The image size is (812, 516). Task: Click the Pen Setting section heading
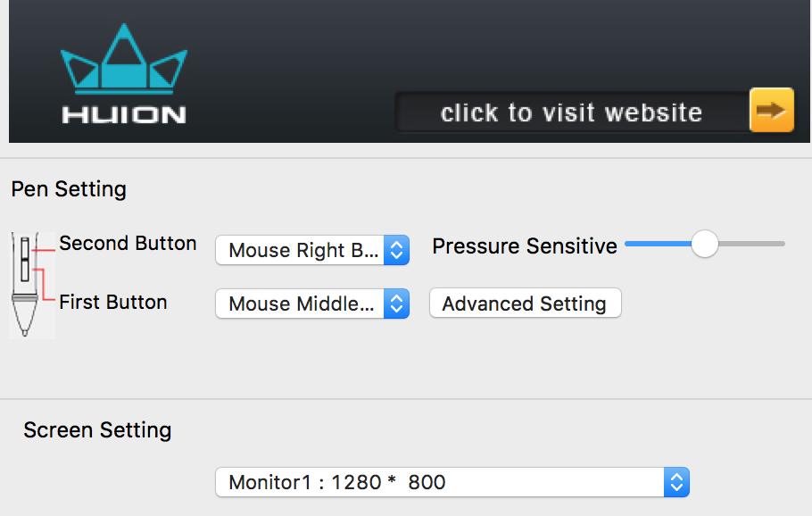69,189
